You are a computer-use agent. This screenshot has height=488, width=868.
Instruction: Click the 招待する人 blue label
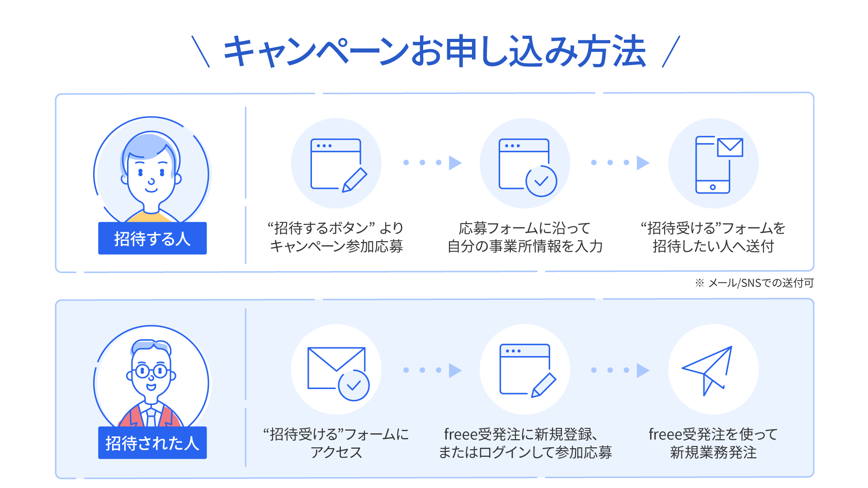(x=152, y=238)
